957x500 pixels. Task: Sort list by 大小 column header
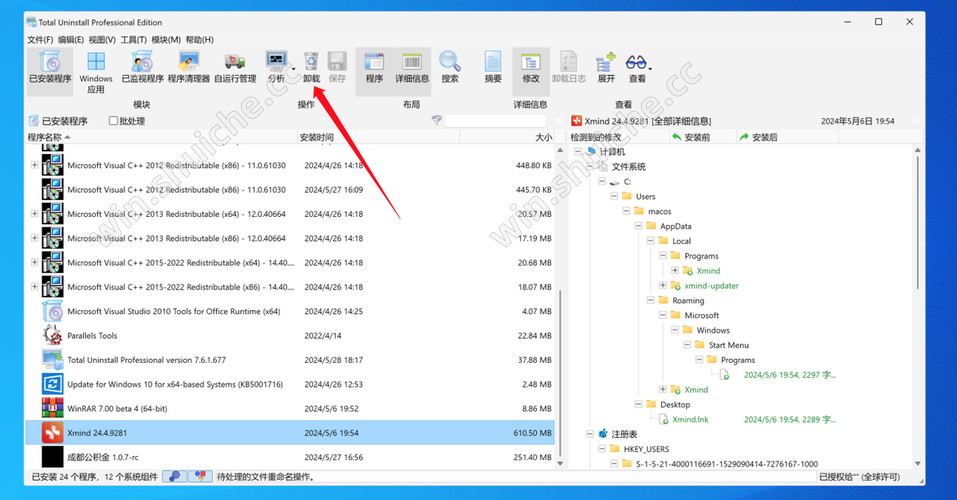507,137
